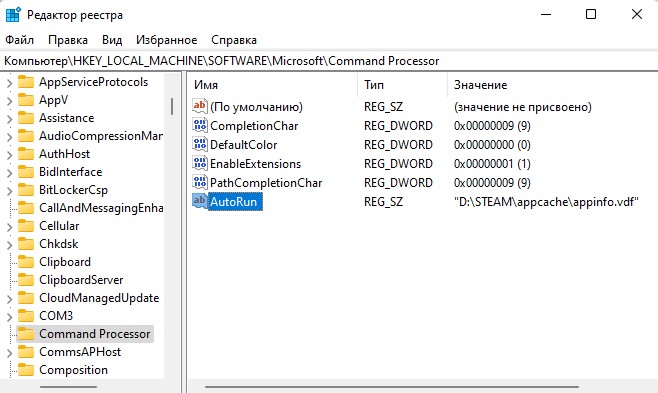Select the CallAndMessagingEnha key label
Image resolution: width=658 pixels, height=393 pixels.
pos(101,208)
